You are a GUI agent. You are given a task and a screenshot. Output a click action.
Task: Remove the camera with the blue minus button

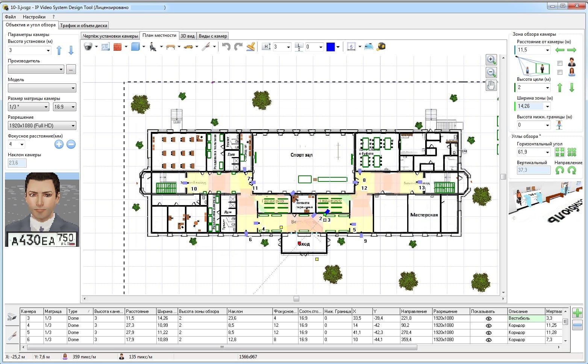click(x=577, y=325)
